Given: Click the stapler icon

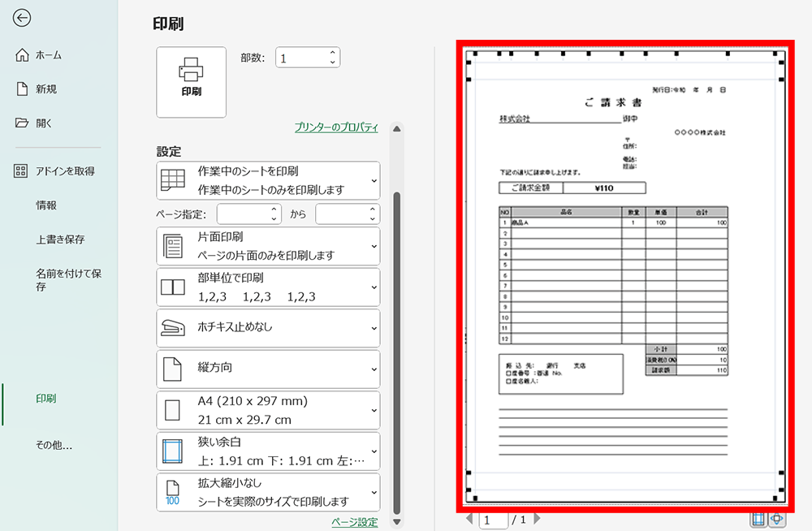Looking at the screenshot, I should tap(173, 327).
